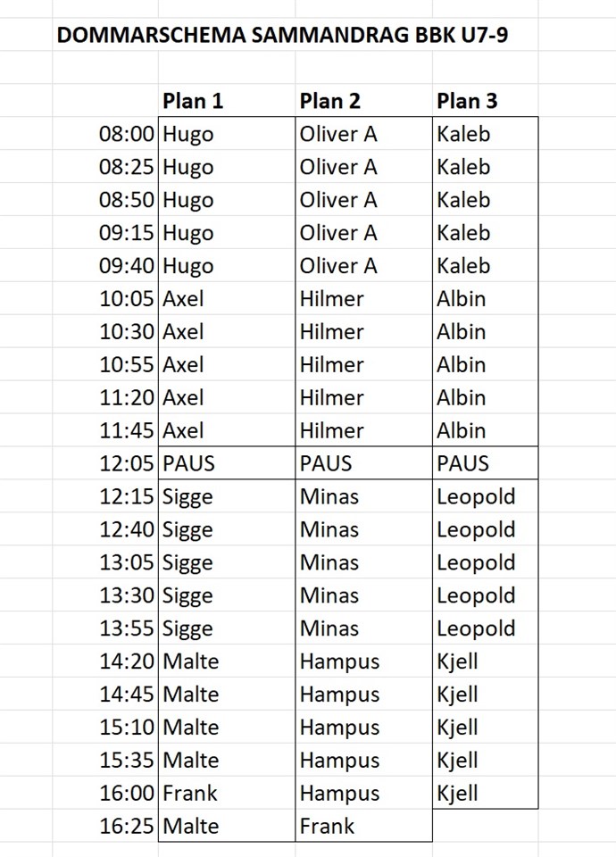Select Oliver A in the 09:40 row
This screenshot has height=857, width=616.
(x=338, y=266)
